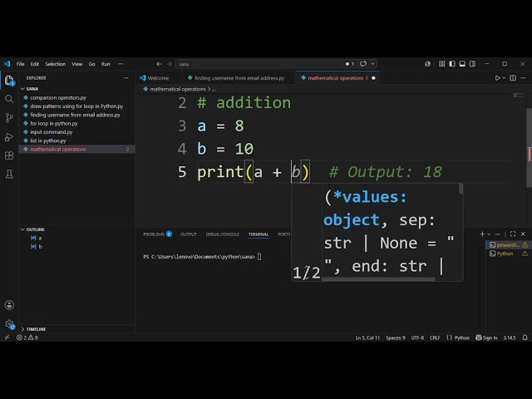
Task: Open the OUTPUT panel tab
Action: click(x=189, y=234)
